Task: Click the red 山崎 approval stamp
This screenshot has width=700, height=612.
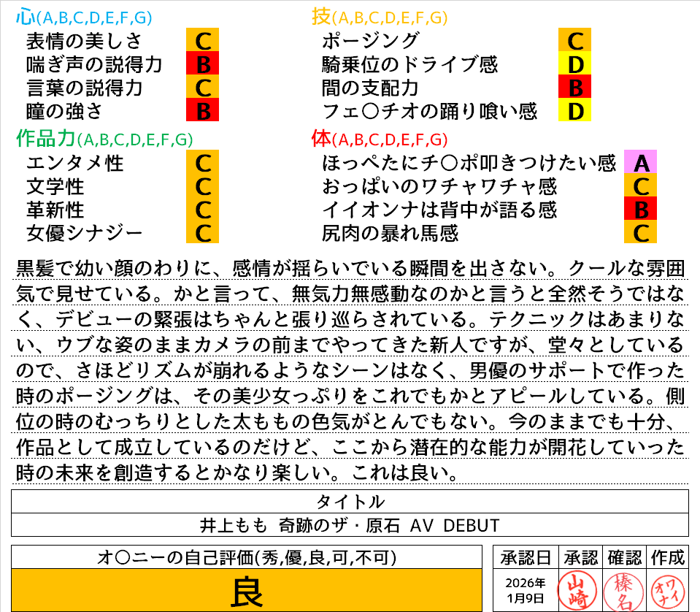Action: (x=576, y=589)
